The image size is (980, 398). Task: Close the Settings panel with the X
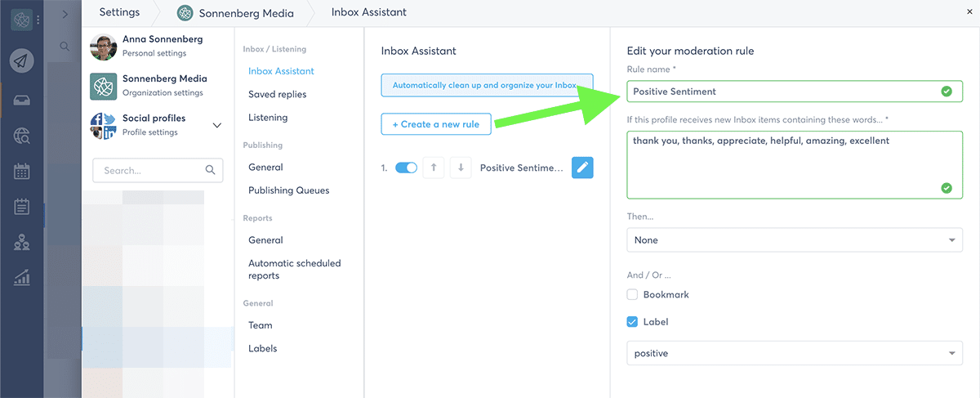tap(969, 12)
